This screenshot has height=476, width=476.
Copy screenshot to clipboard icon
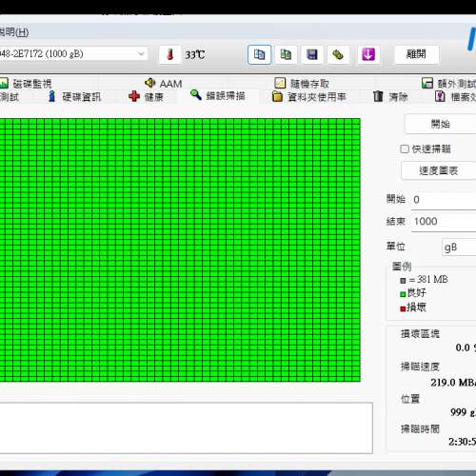coord(286,54)
